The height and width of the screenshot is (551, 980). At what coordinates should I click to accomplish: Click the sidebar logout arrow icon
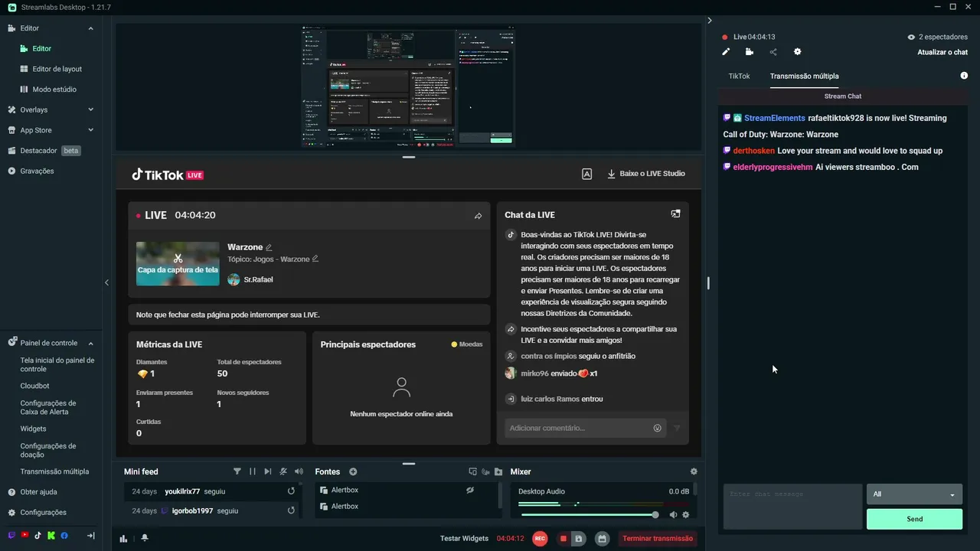[x=90, y=536]
